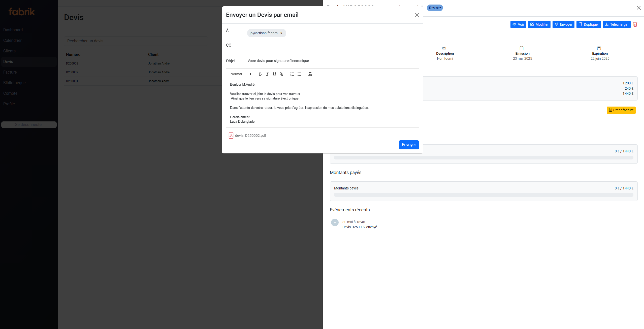The height and width of the screenshot is (329, 644).
Task: Apply a bullet list in the email editor
Action: [x=299, y=74]
